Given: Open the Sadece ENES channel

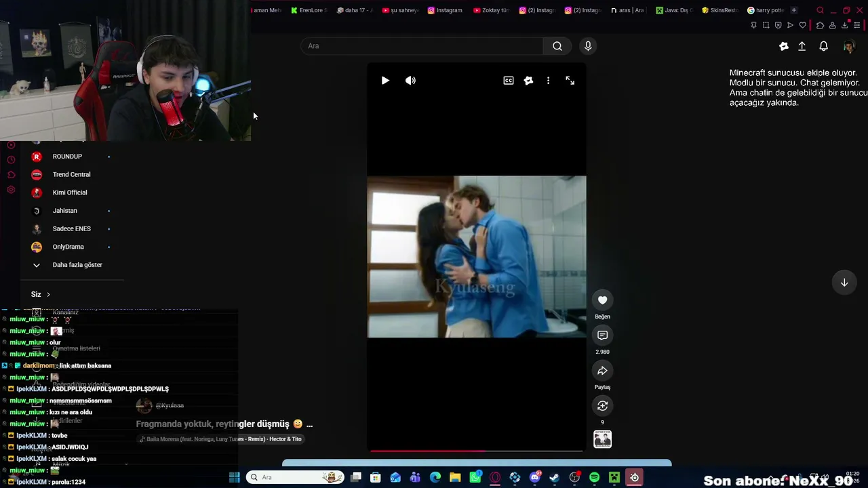Looking at the screenshot, I should (x=71, y=229).
